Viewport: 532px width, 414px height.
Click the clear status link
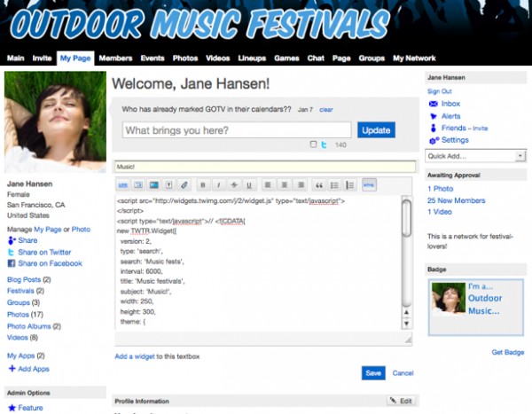click(325, 110)
